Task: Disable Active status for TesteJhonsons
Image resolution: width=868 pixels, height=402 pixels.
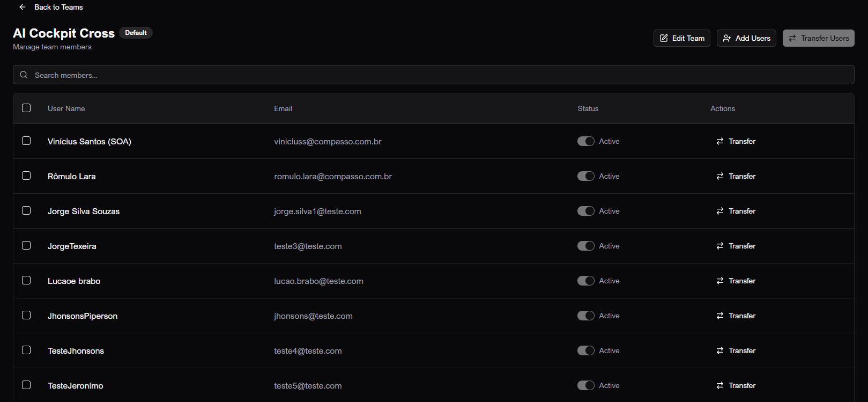Action: pos(585,350)
